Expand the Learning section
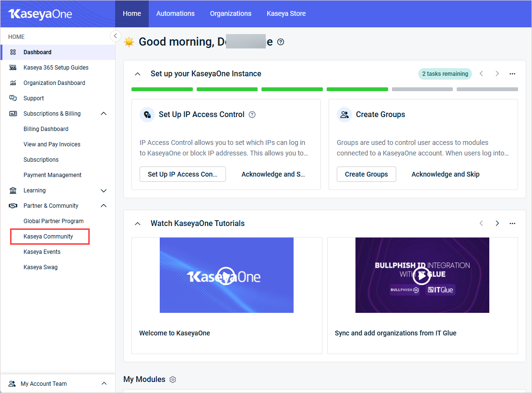The height and width of the screenshot is (393, 532). click(104, 191)
